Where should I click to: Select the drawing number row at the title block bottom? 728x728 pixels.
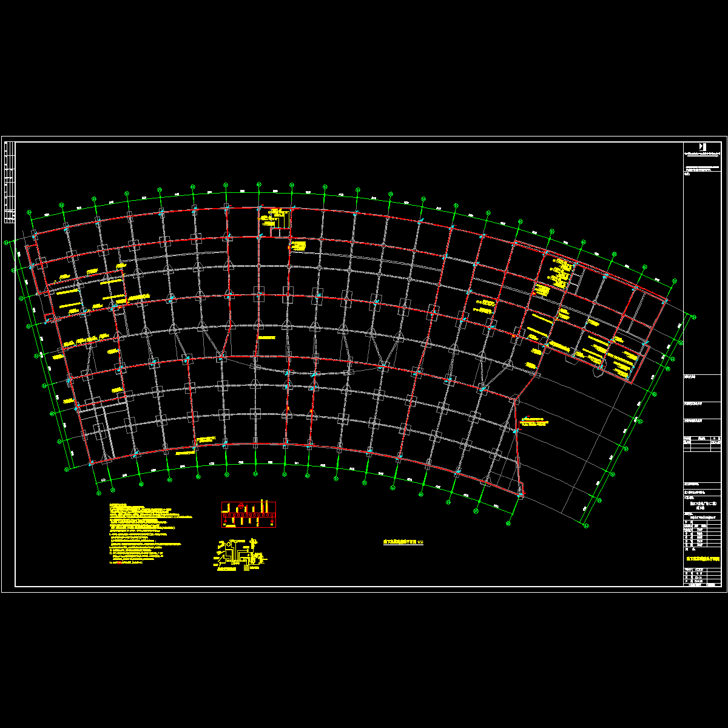point(702,585)
